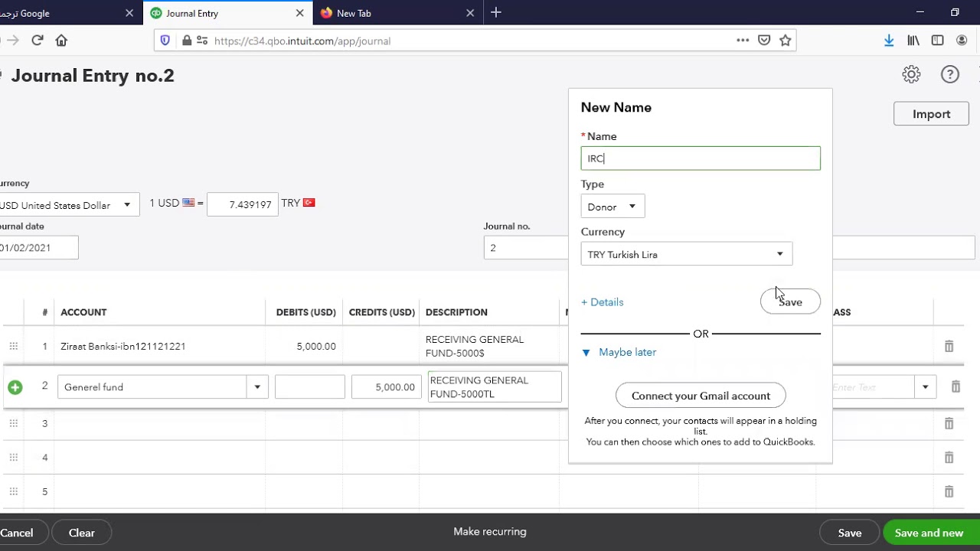980x551 pixels.
Task: Open the help question mark icon
Action: 950,74
